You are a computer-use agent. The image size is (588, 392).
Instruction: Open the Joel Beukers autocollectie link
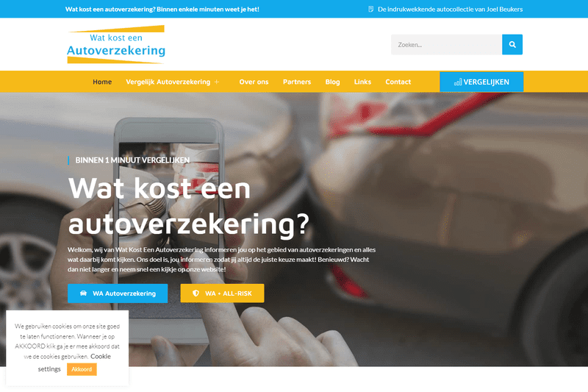(450, 9)
